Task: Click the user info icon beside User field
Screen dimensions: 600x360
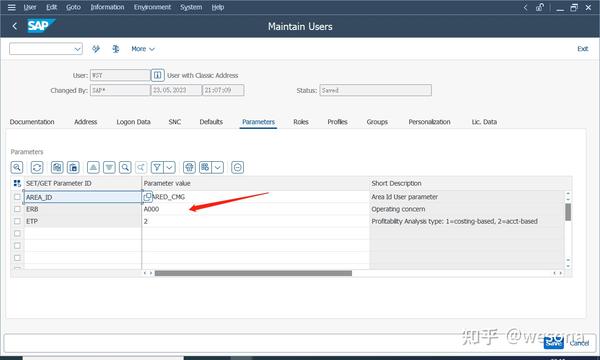Action: click(x=158, y=75)
